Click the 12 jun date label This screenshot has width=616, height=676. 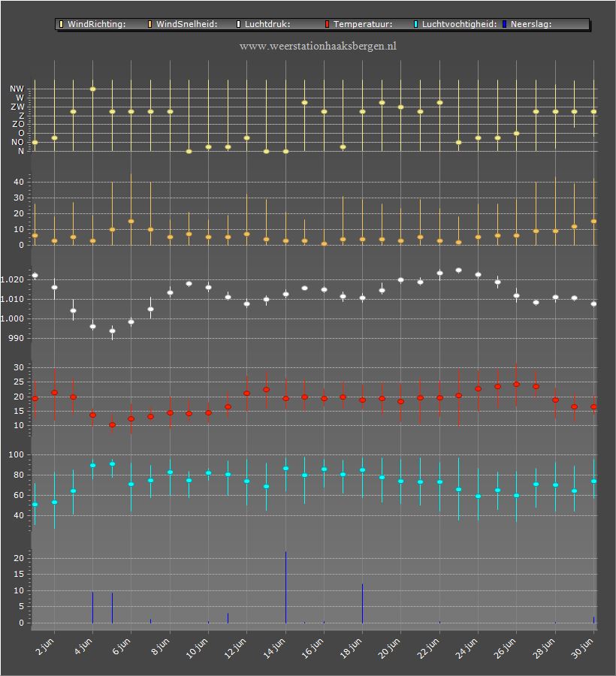pos(235,649)
